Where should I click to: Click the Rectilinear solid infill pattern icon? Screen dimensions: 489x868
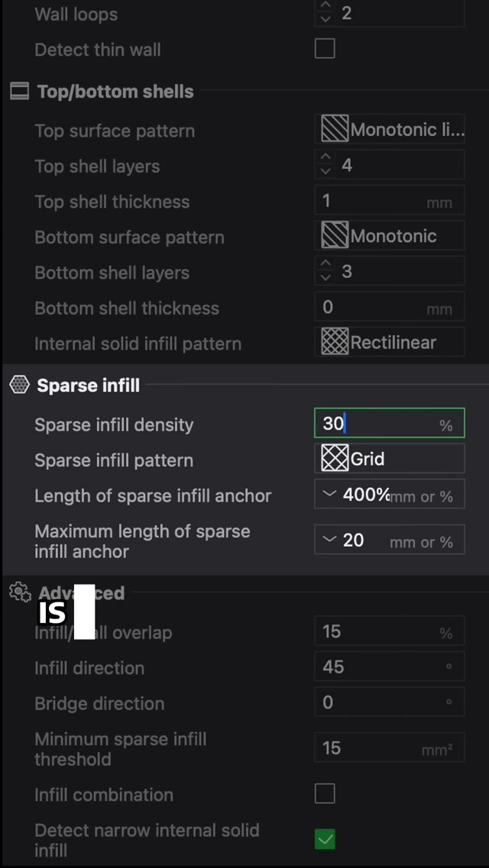(335, 342)
